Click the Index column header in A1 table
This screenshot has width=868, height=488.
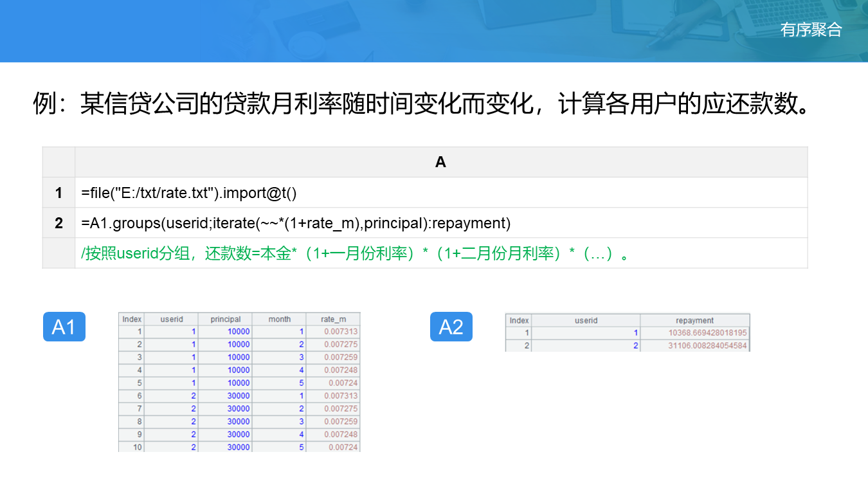point(132,319)
